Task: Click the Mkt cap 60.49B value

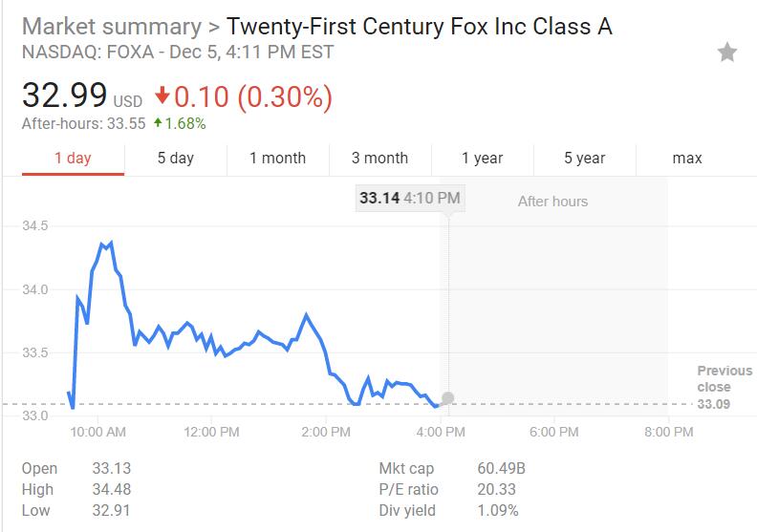Action: [x=501, y=468]
